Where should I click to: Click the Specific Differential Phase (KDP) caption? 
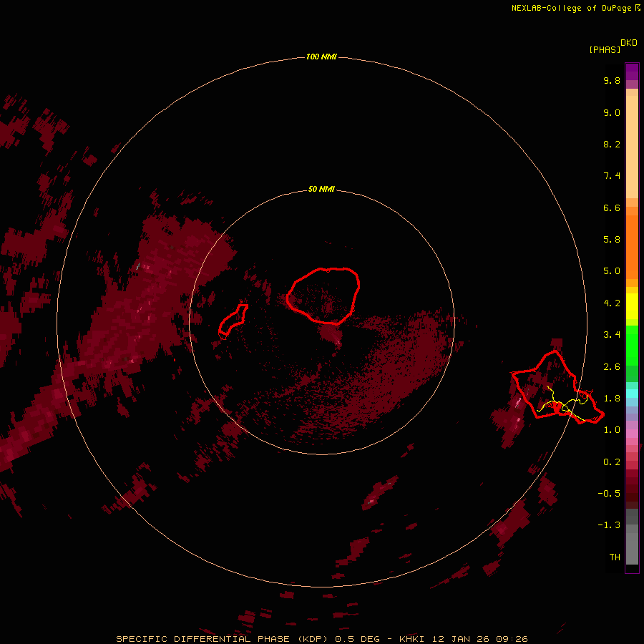[223, 639]
